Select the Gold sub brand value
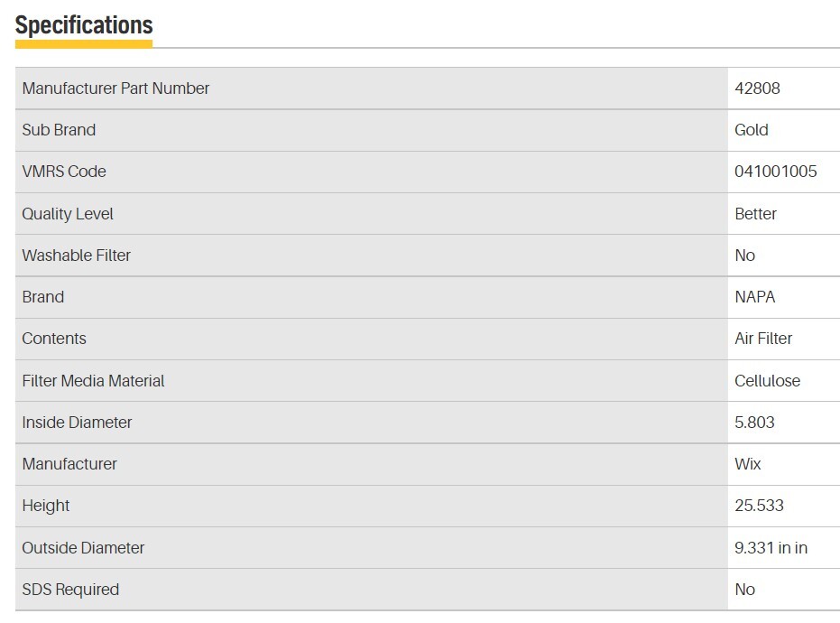 click(751, 130)
